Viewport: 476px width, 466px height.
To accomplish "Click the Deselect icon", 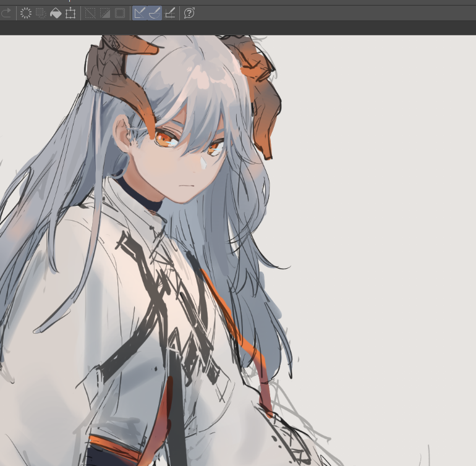I will coord(90,13).
